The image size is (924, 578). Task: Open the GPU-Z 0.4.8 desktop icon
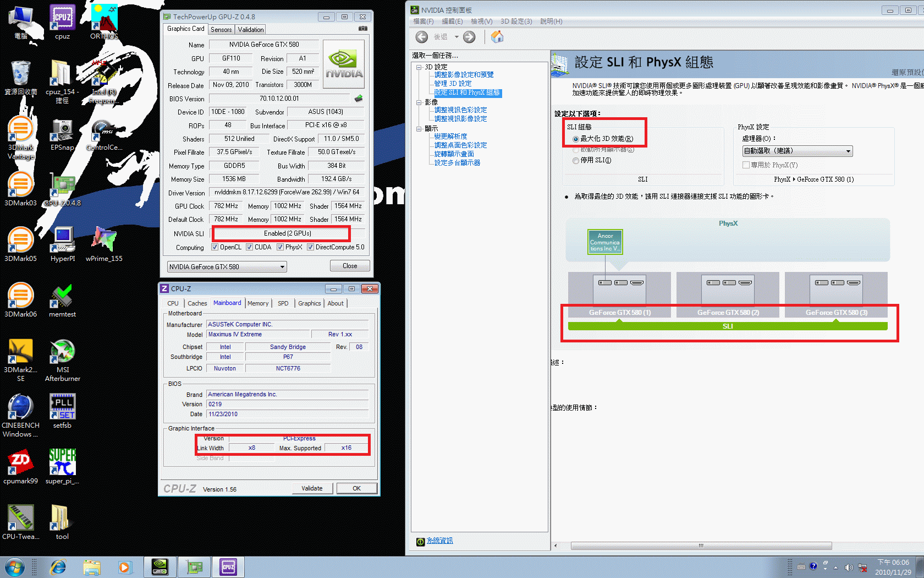click(x=62, y=189)
